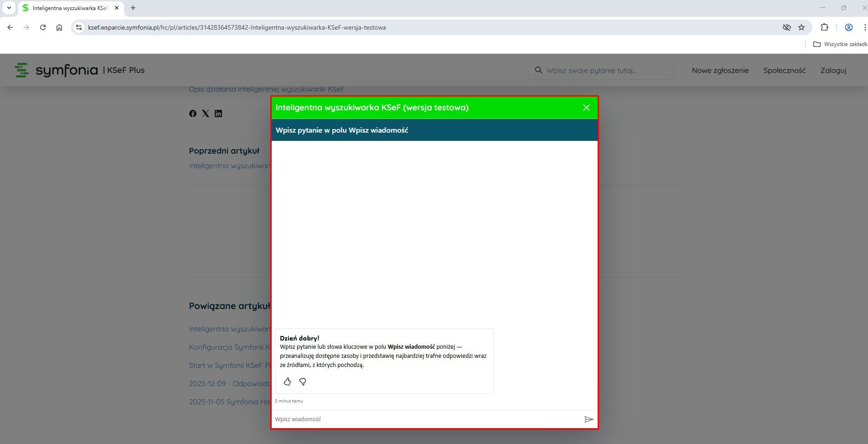Viewport: 868px width, 444px height.
Task: Send the chat message with arrow icon
Action: (589, 419)
